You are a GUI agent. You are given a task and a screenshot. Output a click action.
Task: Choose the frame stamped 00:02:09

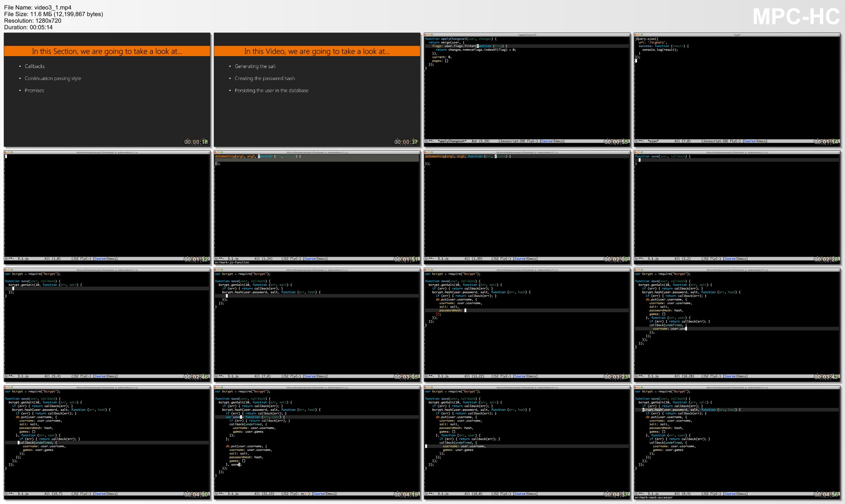tap(527, 207)
